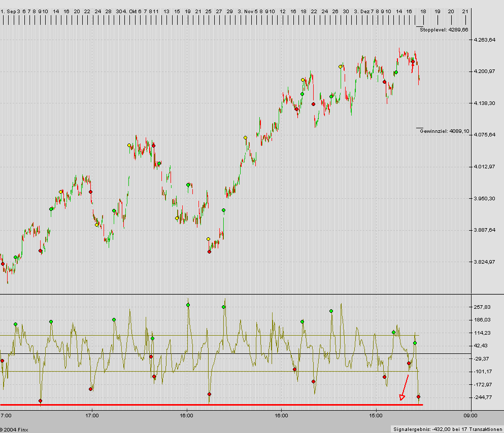
Task: Select green price marker near Nov 25
Action: click(331, 97)
